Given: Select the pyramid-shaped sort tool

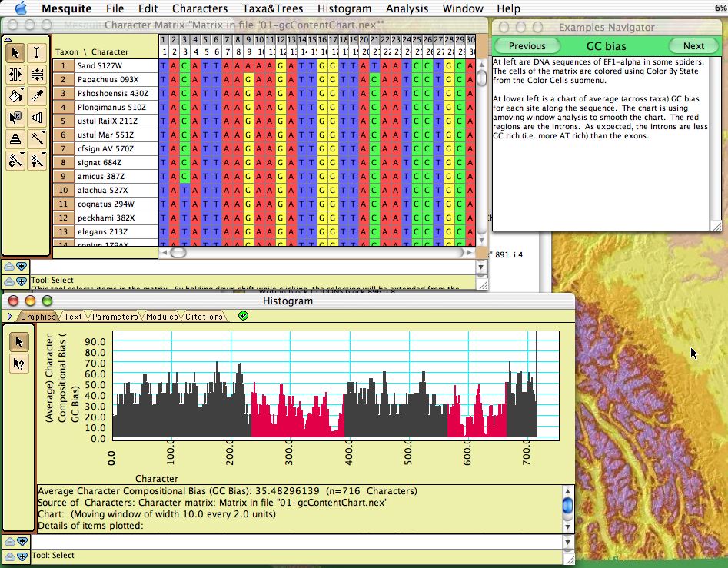Looking at the screenshot, I should (15, 139).
